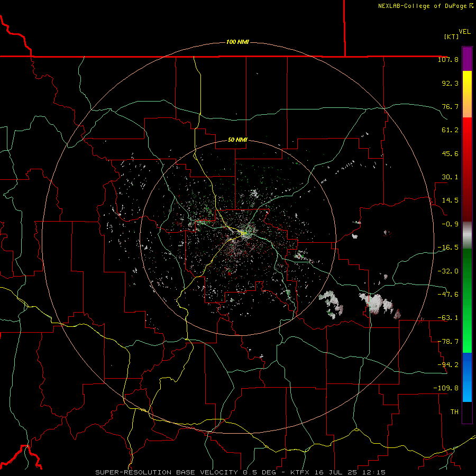Click the yellow-orange segment of velocity color bar

[467, 94]
